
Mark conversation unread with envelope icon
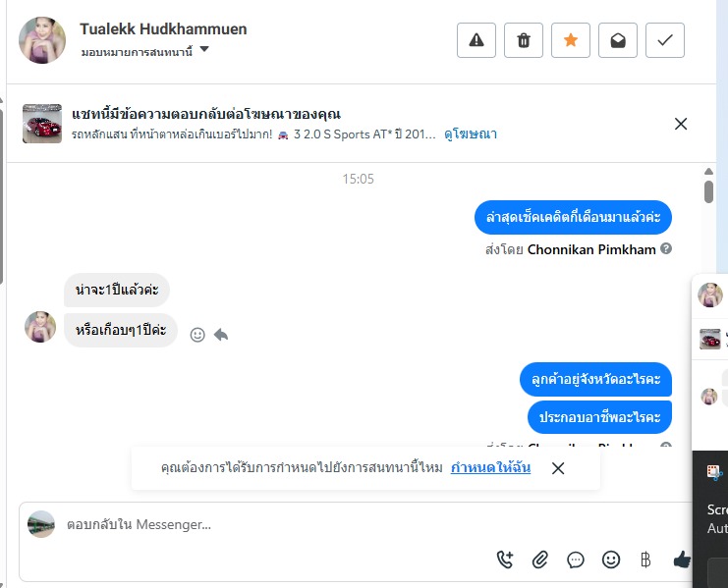[618, 40]
